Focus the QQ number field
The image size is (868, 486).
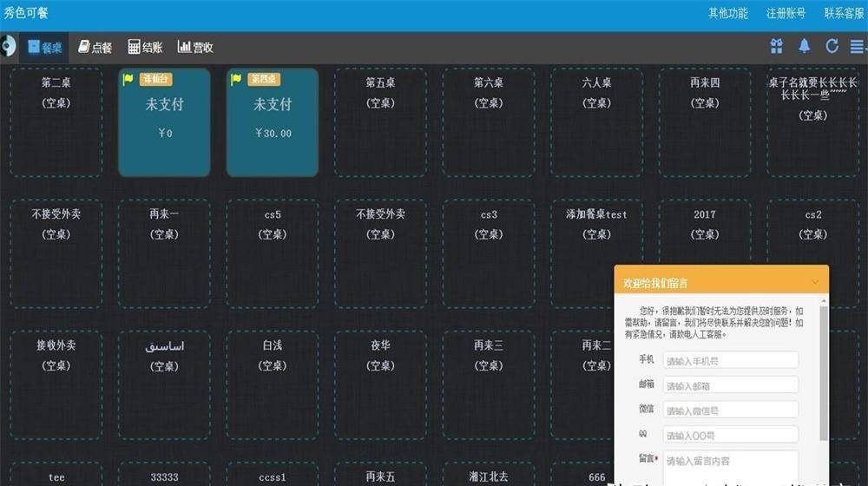pyautogui.click(x=731, y=435)
